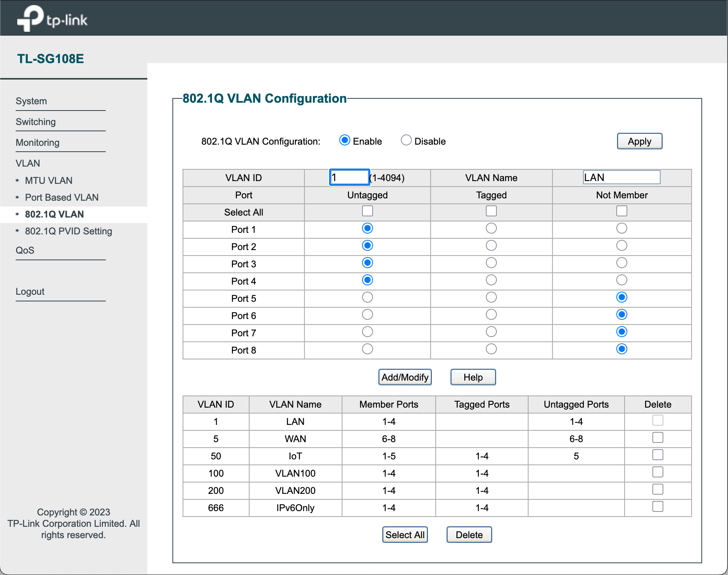
Task: Set Port 7 to Untagged
Action: coord(368,332)
